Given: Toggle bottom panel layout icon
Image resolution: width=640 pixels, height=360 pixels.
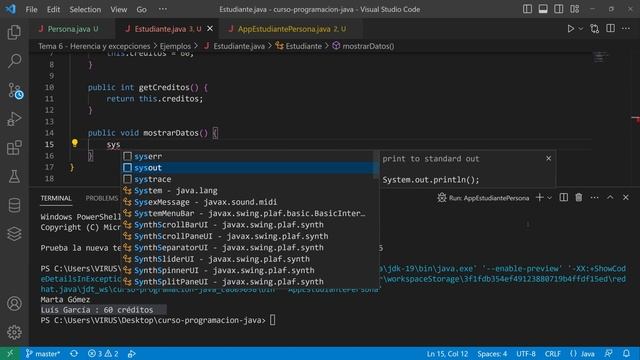Looking at the screenshot, I should (543, 9).
